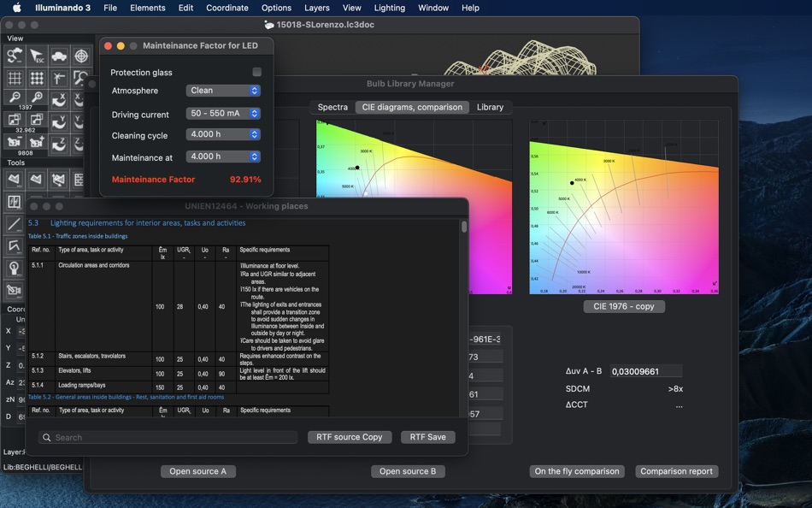Click the Mainteinance Factor 92.91% value
This screenshot has width=812, height=508.
pos(245,180)
